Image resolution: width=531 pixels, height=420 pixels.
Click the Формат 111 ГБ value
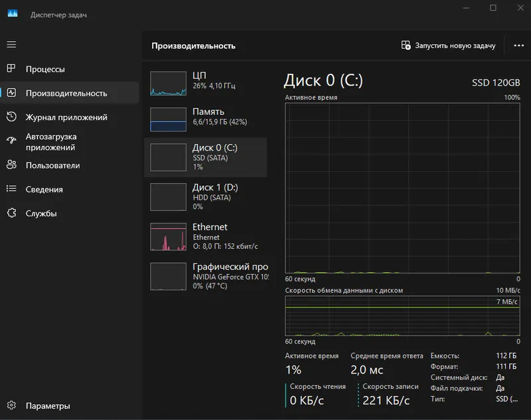tap(506, 366)
